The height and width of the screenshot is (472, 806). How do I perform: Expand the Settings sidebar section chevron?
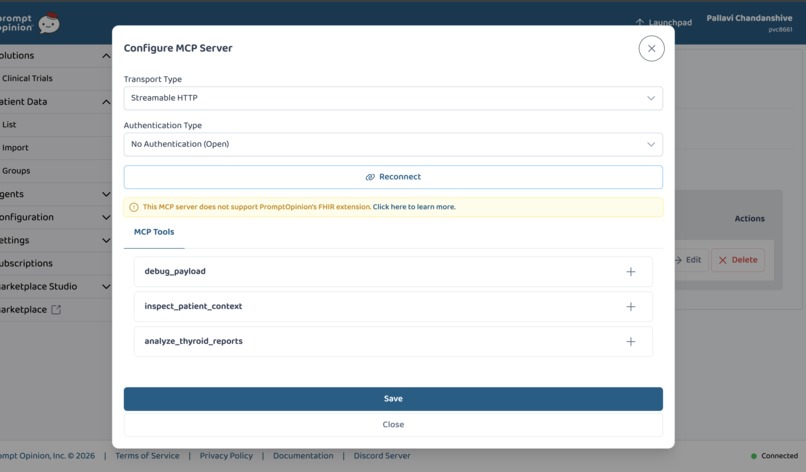(x=106, y=240)
